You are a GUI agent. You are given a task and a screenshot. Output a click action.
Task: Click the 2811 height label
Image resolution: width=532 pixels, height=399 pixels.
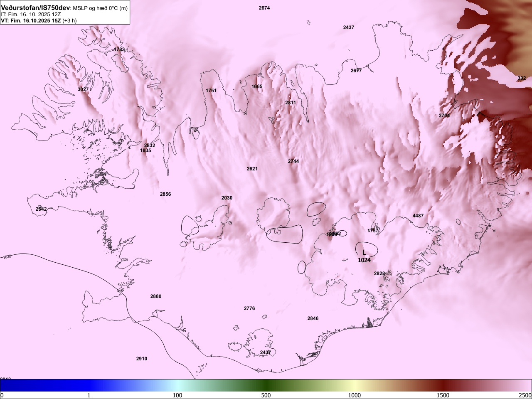coord(291,103)
